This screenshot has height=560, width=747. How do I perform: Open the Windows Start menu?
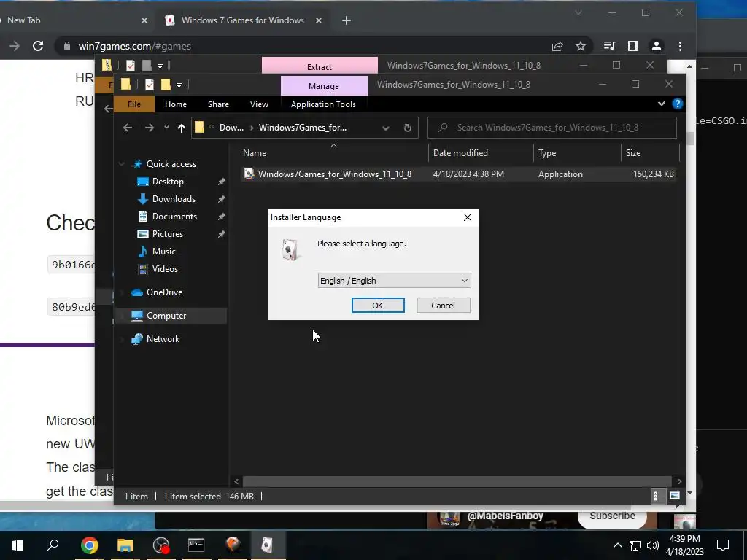click(18, 545)
